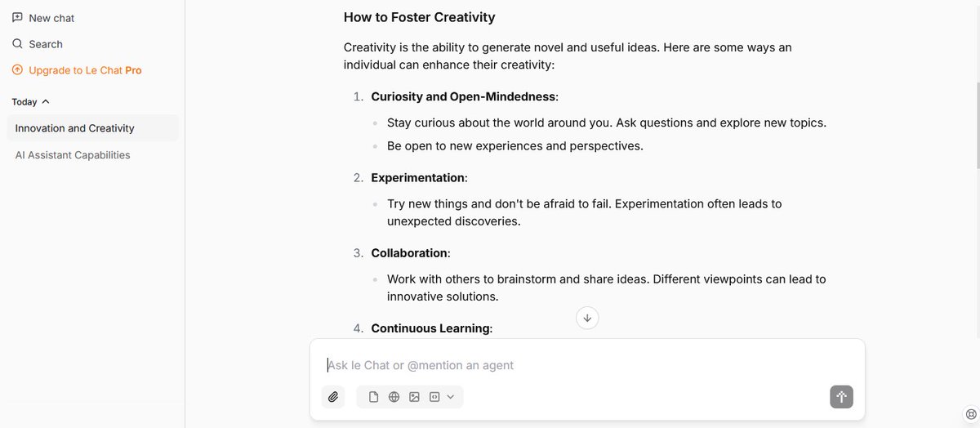Enable the web search globe icon
Screen dimensions: 980x428
(394, 397)
